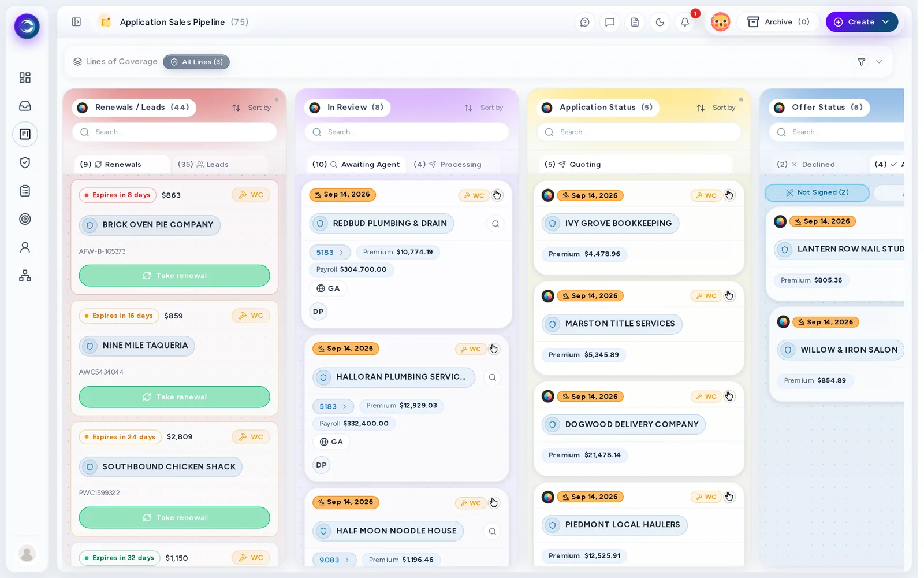Toggle the Not Signed (2) chip
This screenshot has height=578, width=924.
(x=817, y=192)
